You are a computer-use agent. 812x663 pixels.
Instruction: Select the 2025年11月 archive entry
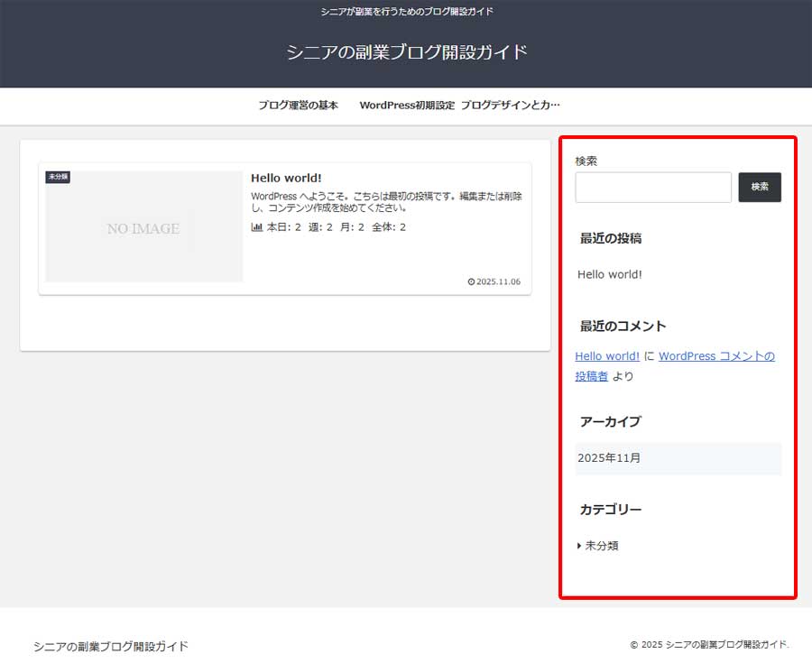pos(608,458)
